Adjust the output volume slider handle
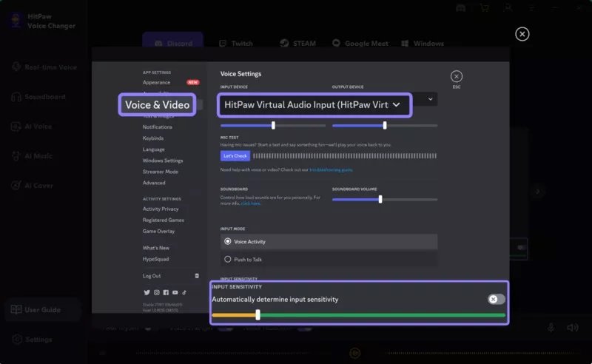Screen dimensions: 592x364 pyautogui.click(x=385, y=125)
